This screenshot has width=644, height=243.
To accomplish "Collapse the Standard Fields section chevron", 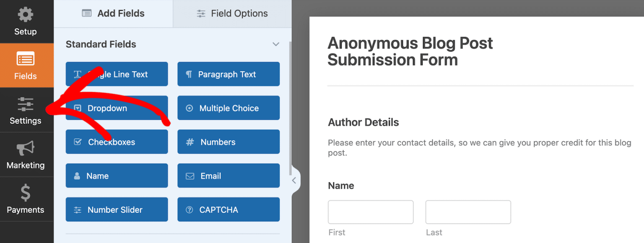I will coord(275,44).
